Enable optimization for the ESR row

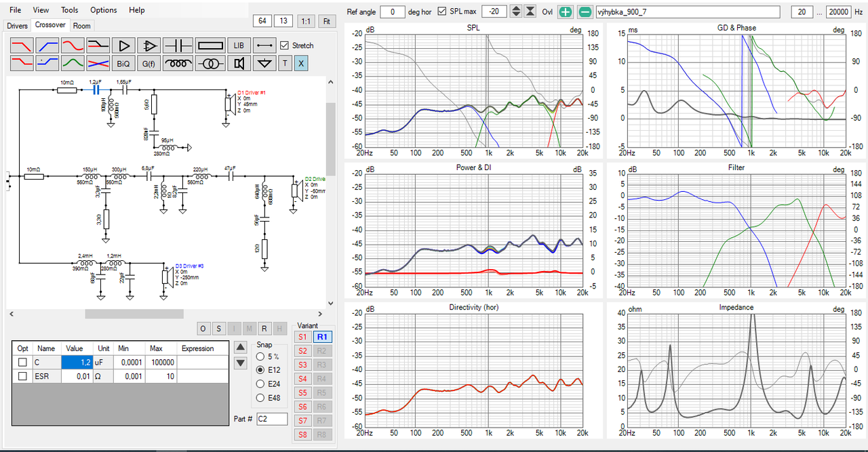pos(22,376)
